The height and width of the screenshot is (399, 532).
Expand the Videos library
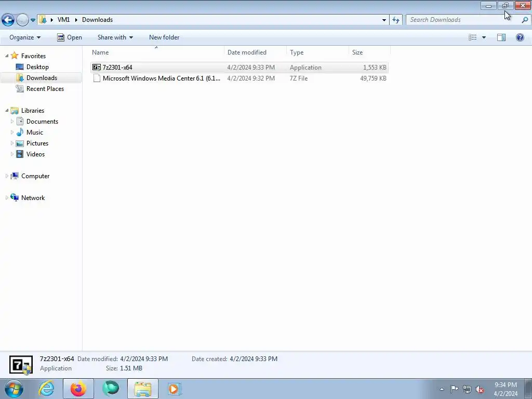[12, 154]
